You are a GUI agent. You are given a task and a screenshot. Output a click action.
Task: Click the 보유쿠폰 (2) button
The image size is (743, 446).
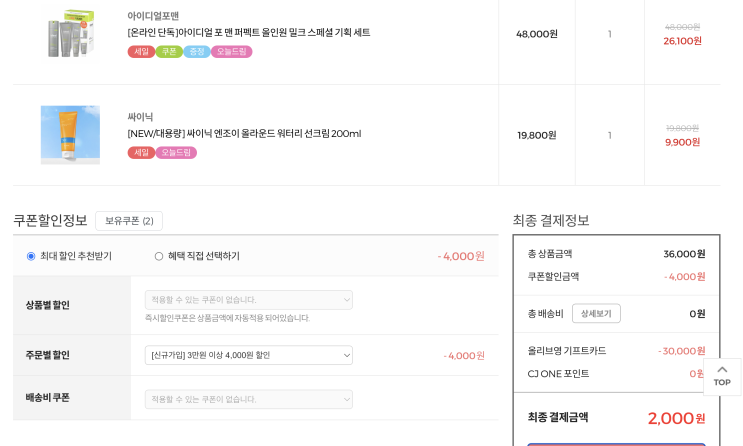129,221
